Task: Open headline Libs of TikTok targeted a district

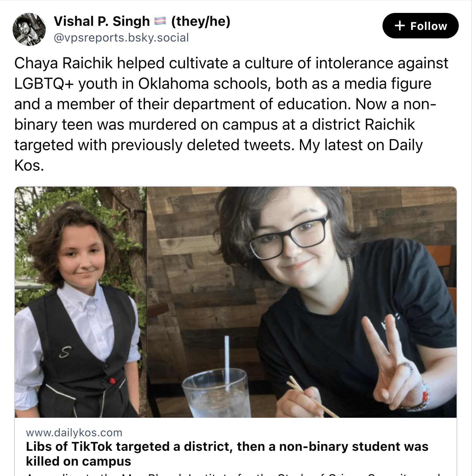Action: tap(227, 454)
